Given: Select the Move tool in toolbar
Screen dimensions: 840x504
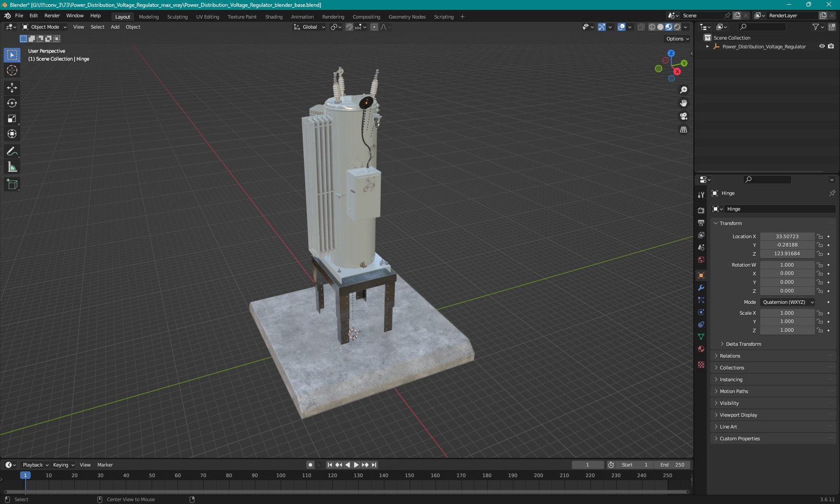Looking at the screenshot, I should pos(12,87).
